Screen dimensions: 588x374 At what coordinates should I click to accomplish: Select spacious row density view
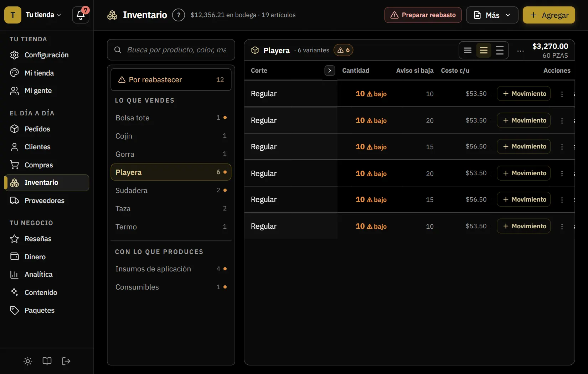[x=500, y=50]
